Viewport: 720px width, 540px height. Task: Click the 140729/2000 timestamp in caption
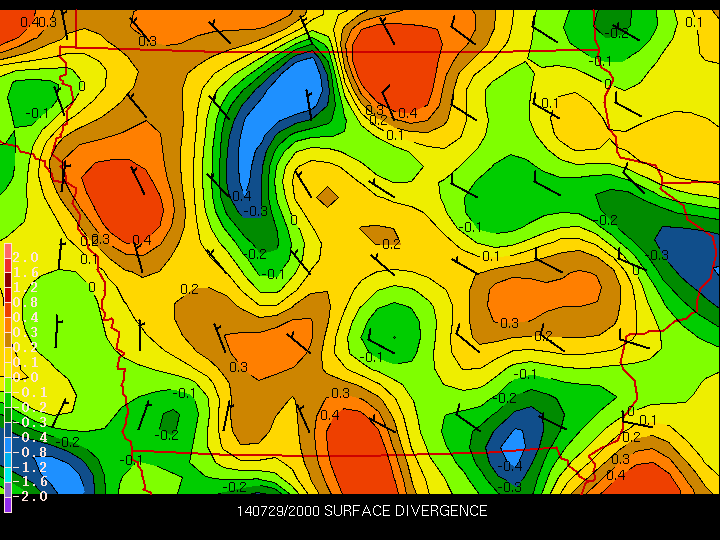270,511
